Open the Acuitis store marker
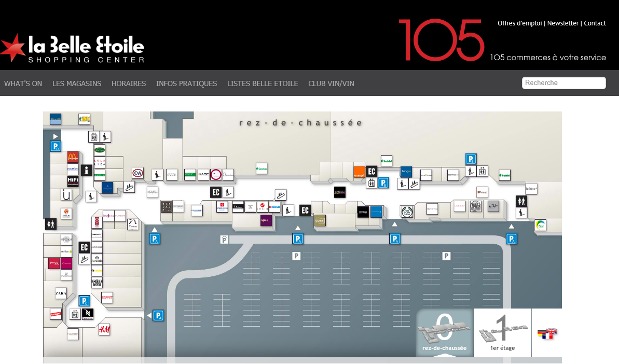The image size is (619, 364). [x=97, y=259]
